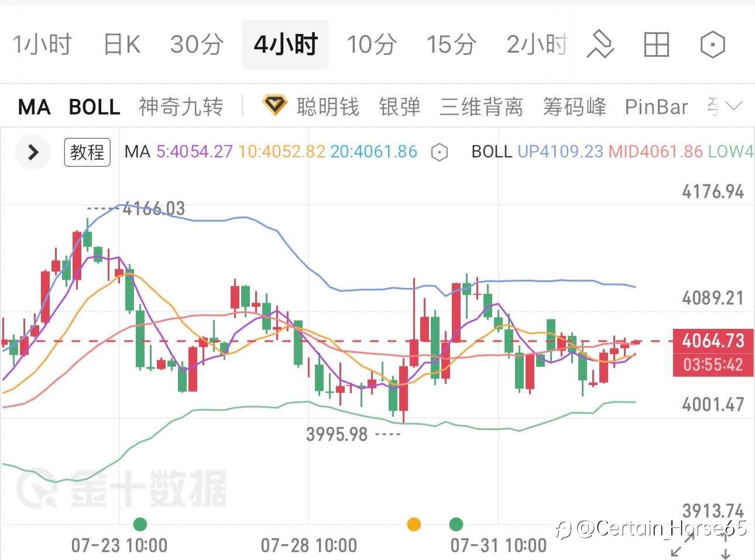Open the drawing tool pencil icon

point(600,44)
